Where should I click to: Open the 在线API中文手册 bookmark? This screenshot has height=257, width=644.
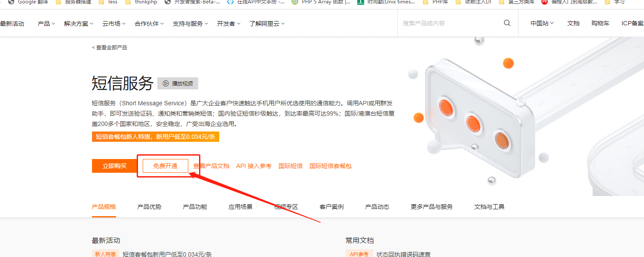pos(255,2)
